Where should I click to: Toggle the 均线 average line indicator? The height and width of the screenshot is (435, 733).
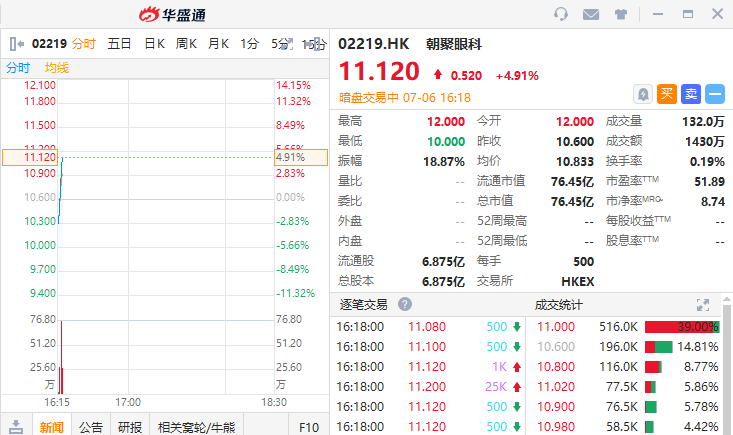57,68
